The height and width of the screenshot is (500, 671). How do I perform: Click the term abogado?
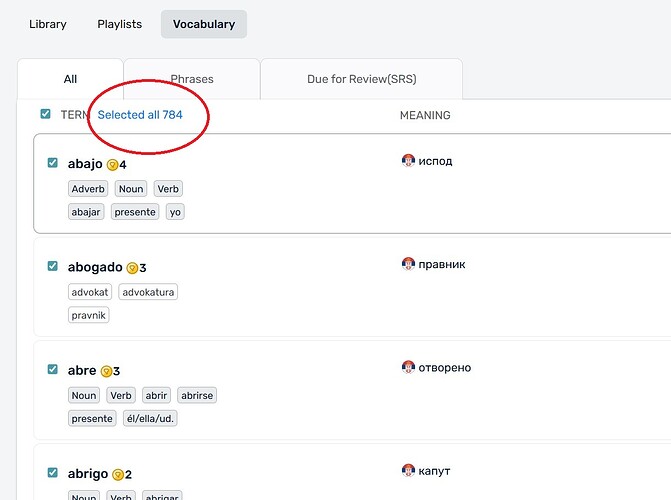click(x=95, y=268)
